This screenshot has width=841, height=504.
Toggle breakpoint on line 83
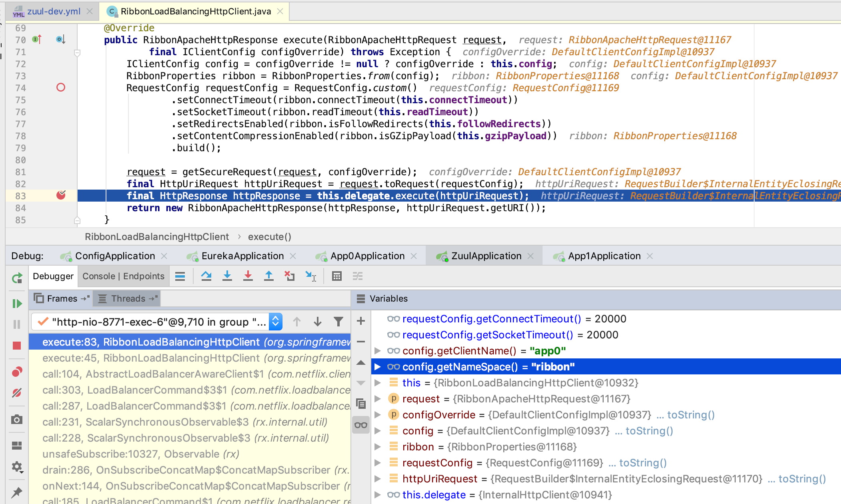[61, 195]
